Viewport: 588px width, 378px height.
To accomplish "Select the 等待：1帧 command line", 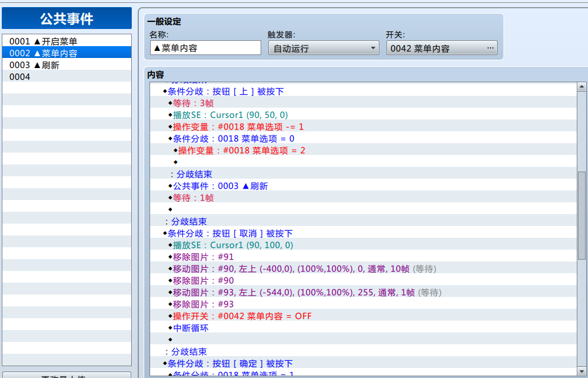I will pyautogui.click(x=363, y=198).
